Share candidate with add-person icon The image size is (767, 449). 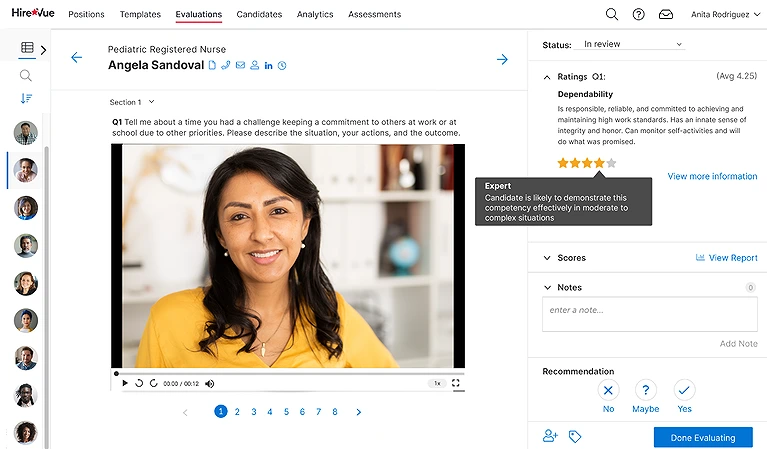pos(550,435)
